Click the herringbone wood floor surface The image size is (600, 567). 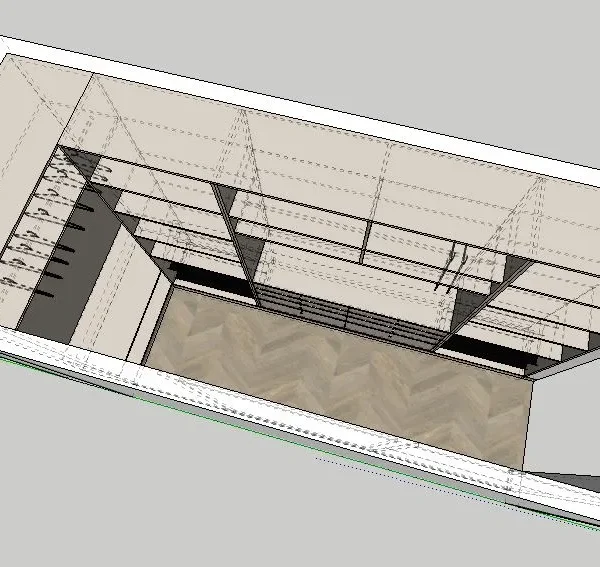click(340, 380)
